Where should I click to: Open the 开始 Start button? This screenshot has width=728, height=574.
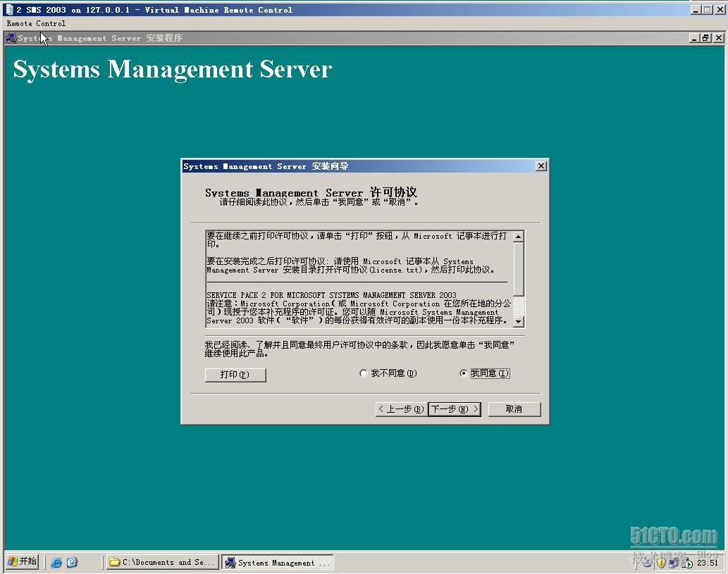click(22, 561)
